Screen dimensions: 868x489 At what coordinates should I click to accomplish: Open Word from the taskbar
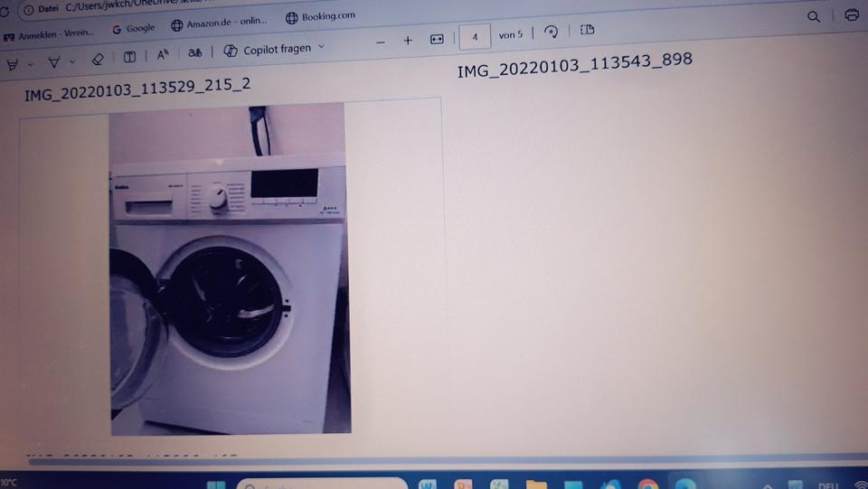(x=427, y=484)
